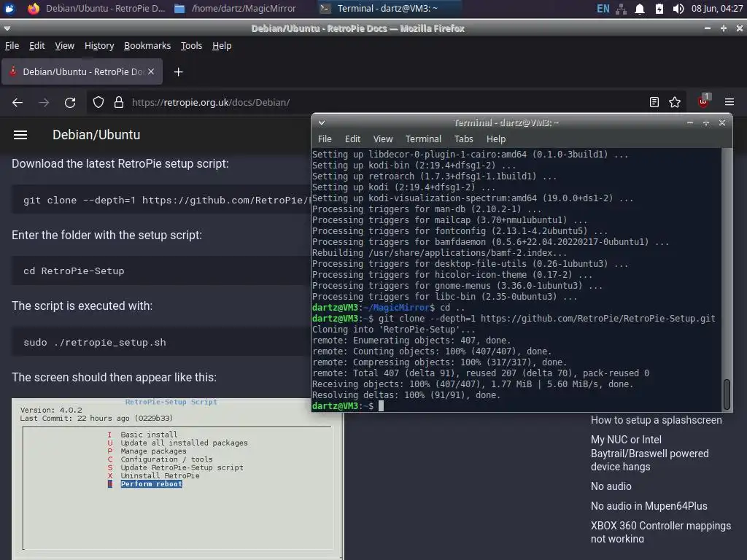747x560 pixels.
Task: Click the terminal prompt at the last line
Action: (x=347, y=406)
